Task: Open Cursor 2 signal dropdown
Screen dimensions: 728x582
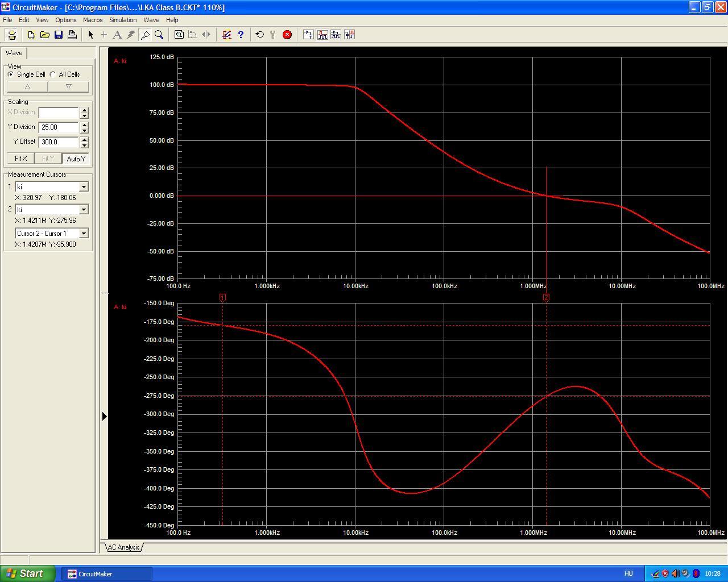Action: pyautogui.click(x=84, y=210)
